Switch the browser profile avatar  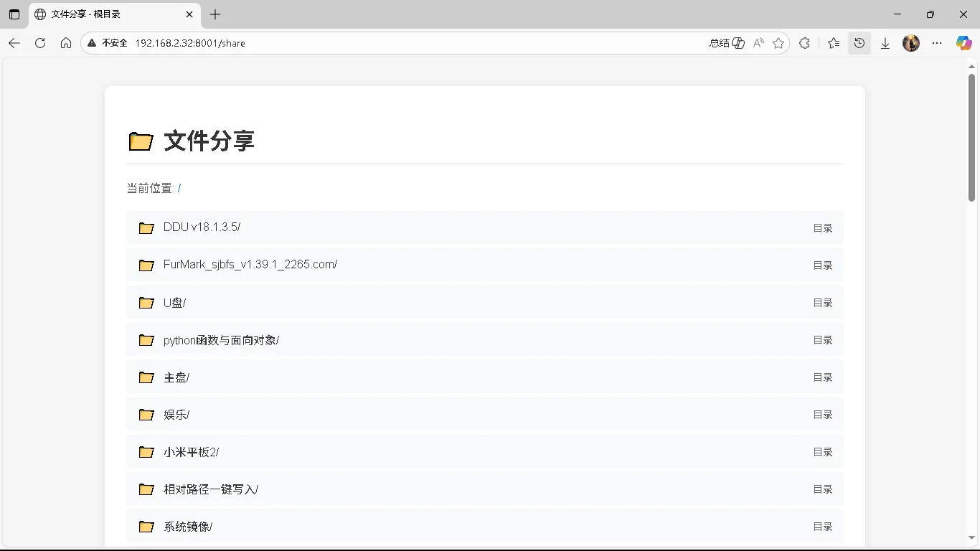pyautogui.click(x=911, y=43)
